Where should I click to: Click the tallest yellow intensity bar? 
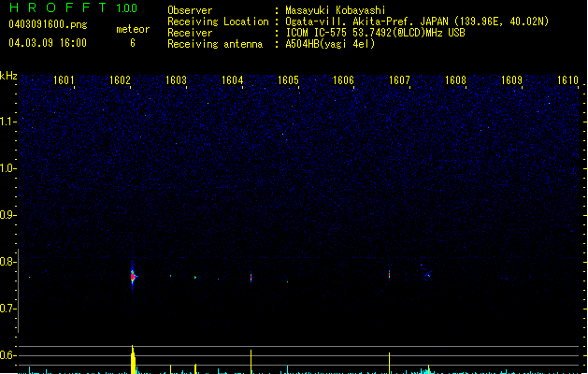(x=133, y=359)
